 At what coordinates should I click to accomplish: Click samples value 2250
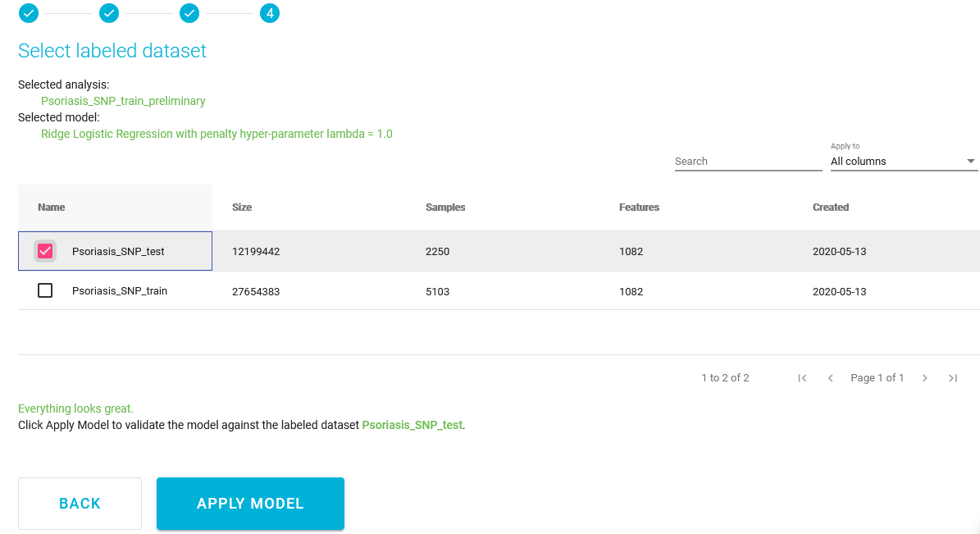coord(437,251)
